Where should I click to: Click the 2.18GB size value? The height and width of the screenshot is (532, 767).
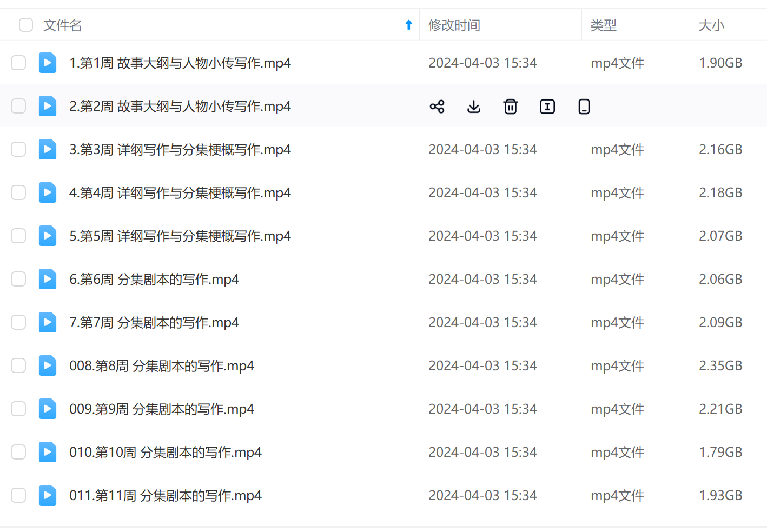click(720, 193)
